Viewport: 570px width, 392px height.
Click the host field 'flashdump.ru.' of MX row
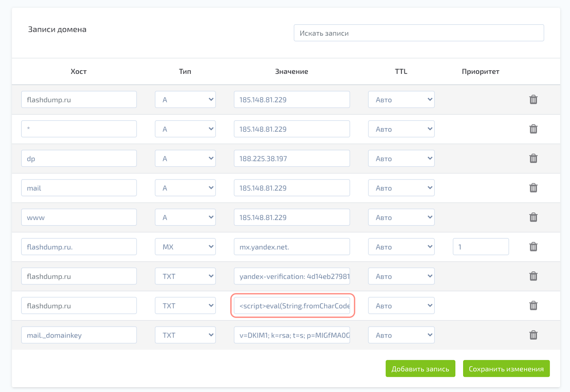[x=79, y=247]
